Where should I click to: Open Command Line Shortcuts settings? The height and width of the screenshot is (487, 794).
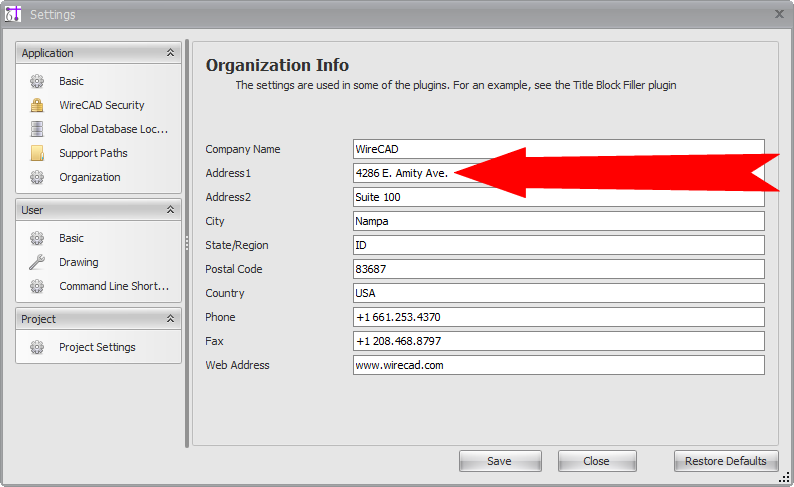coord(114,286)
